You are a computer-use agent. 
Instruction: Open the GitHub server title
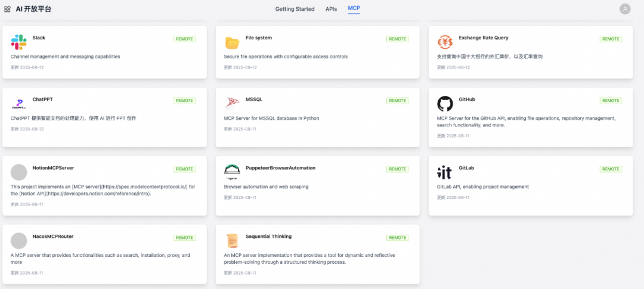click(x=467, y=100)
